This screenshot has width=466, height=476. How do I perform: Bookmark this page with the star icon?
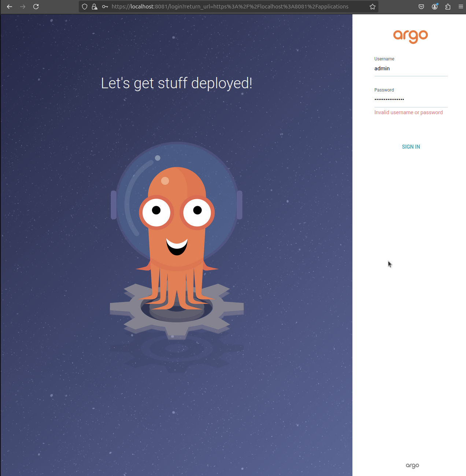click(373, 7)
